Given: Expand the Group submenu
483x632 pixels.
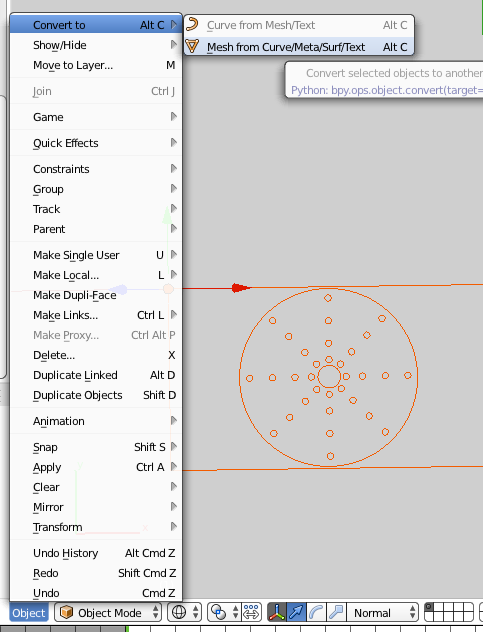Looking at the screenshot, I should [x=96, y=189].
